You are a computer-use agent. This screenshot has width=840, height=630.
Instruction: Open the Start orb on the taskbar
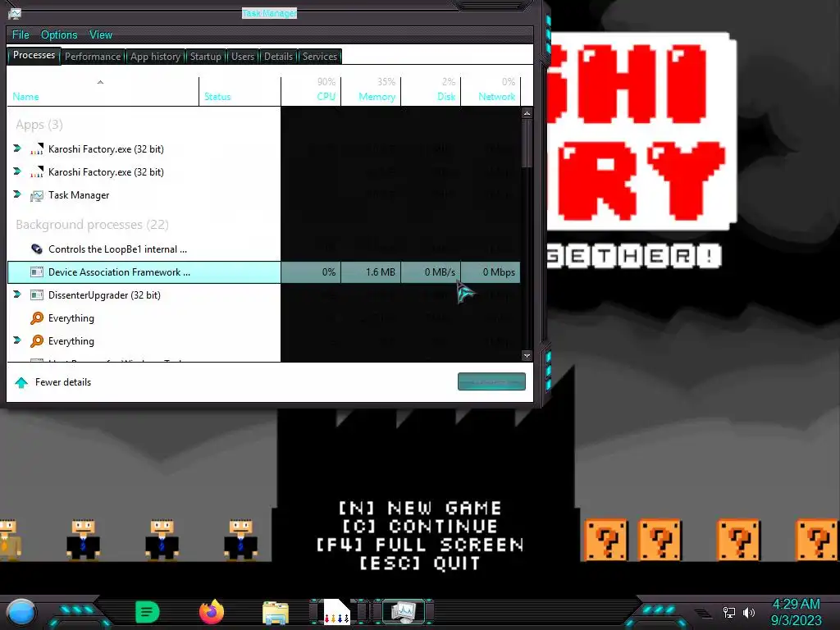pos(21,613)
